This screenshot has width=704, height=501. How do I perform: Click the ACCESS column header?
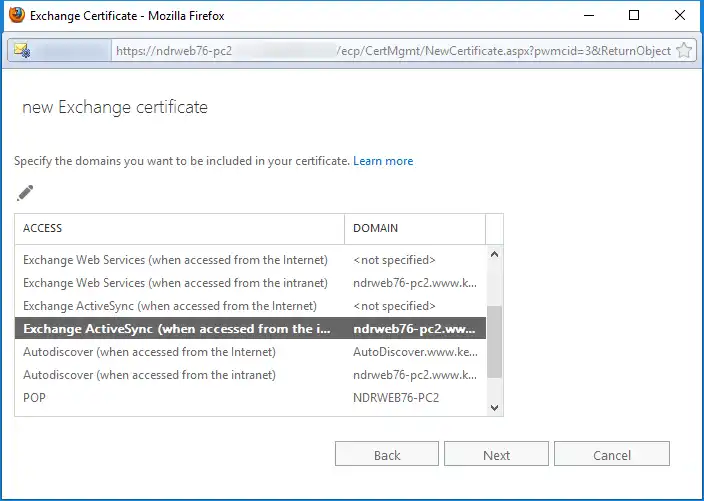click(x=180, y=229)
